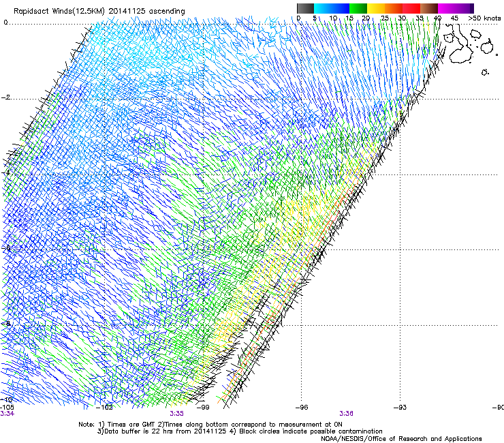
Task: Click the purple '3:38' time label
Action: click(346, 414)
